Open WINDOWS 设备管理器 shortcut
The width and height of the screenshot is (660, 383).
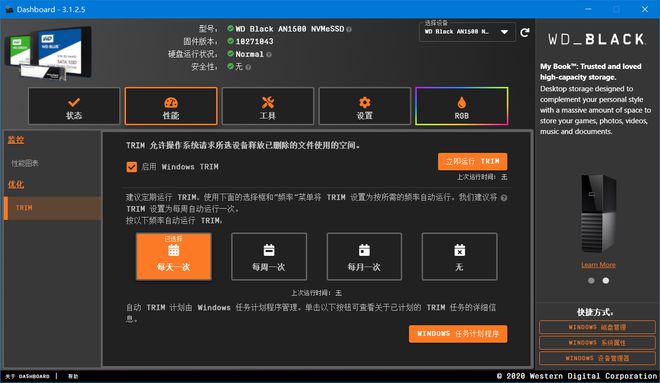pos(597,358)
